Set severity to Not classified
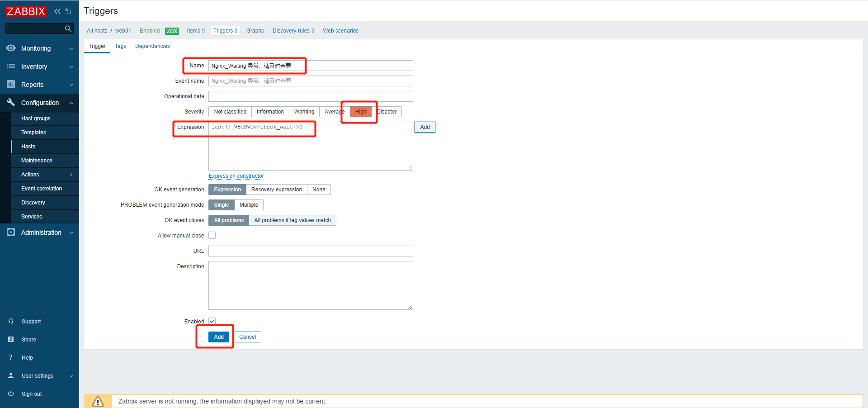Screen dimensions: 868x408 click(230, 112)
